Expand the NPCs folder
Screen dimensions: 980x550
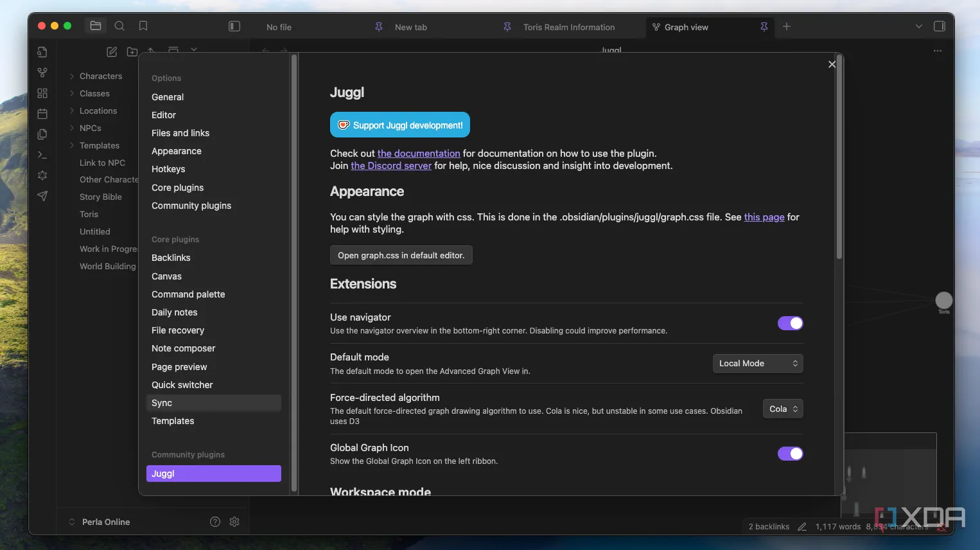pos(72,129)
